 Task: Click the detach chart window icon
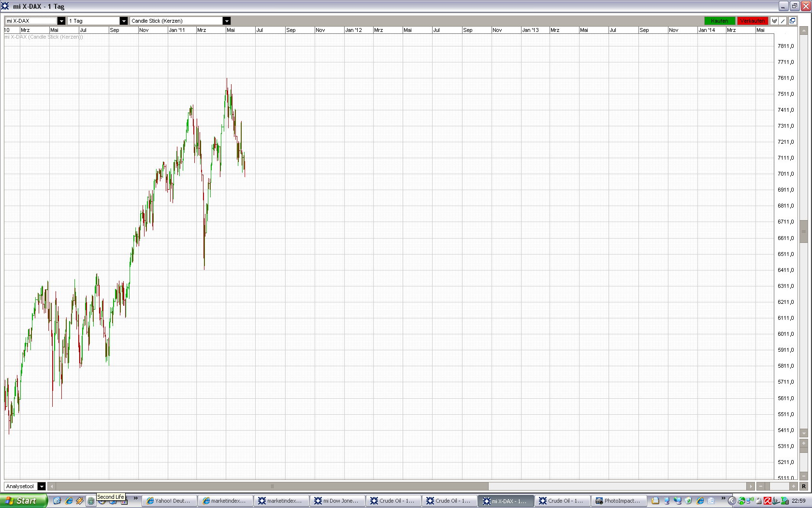pyautogui.click(x=792, y=21)
